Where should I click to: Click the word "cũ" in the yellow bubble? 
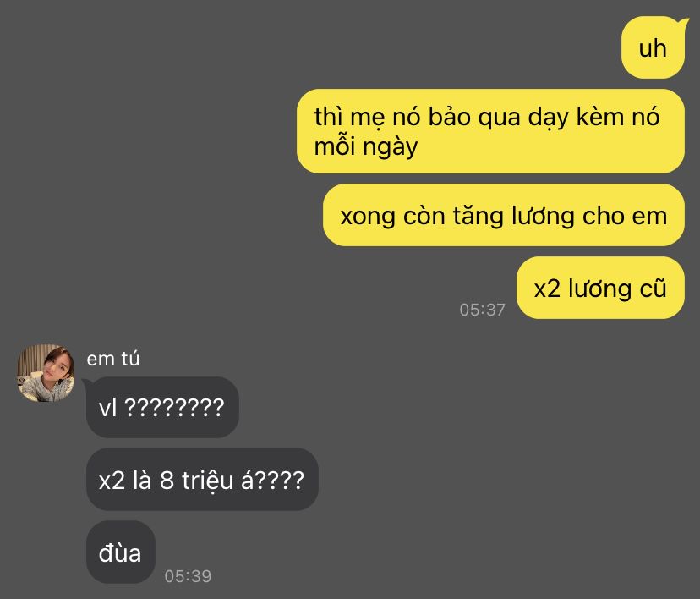point(654,289)
